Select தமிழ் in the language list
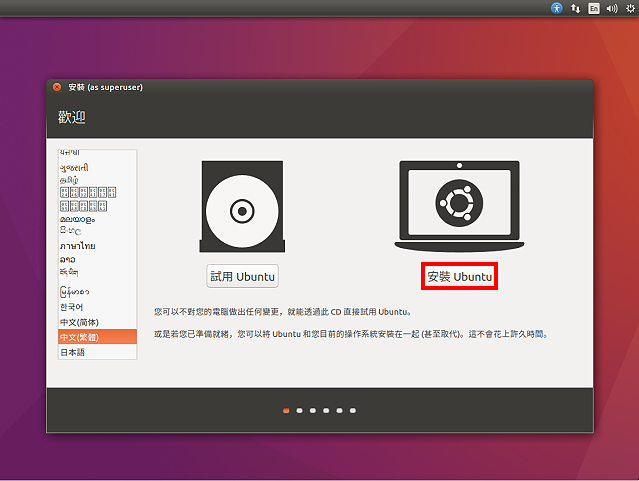This screenshot has height=481, width=639. (97, 180)
